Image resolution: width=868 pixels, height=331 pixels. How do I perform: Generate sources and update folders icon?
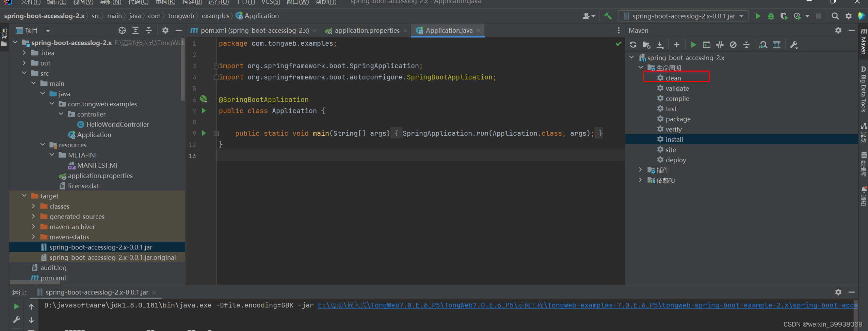click(646, 45)
